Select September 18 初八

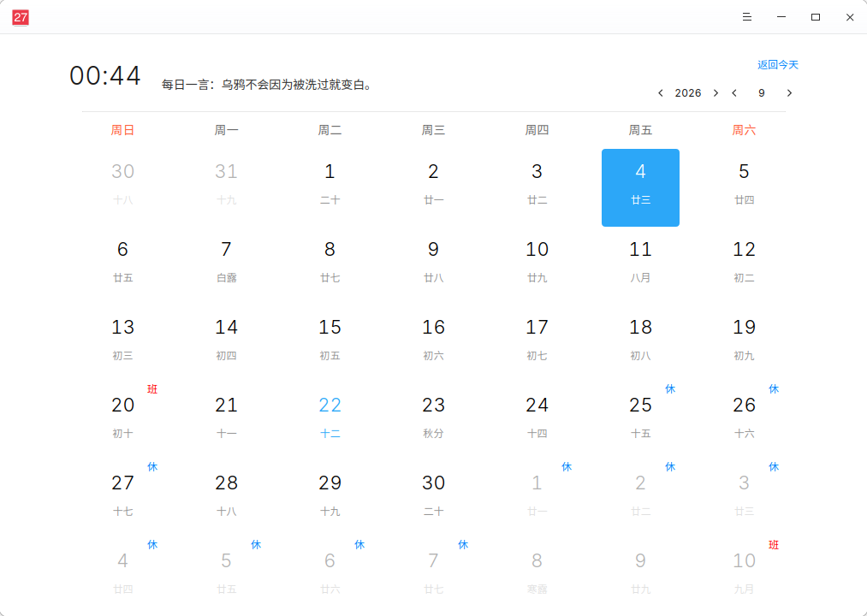click(640, 343)
